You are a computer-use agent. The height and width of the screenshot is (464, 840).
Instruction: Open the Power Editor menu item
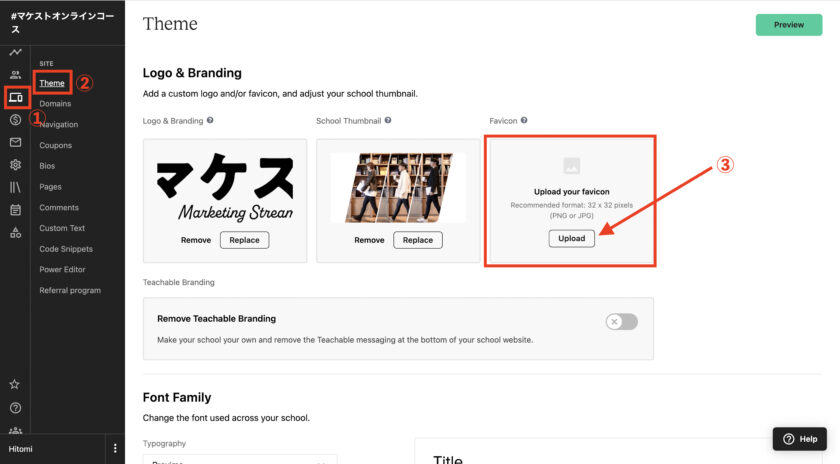pyautogui.click(x=62, y=270)
